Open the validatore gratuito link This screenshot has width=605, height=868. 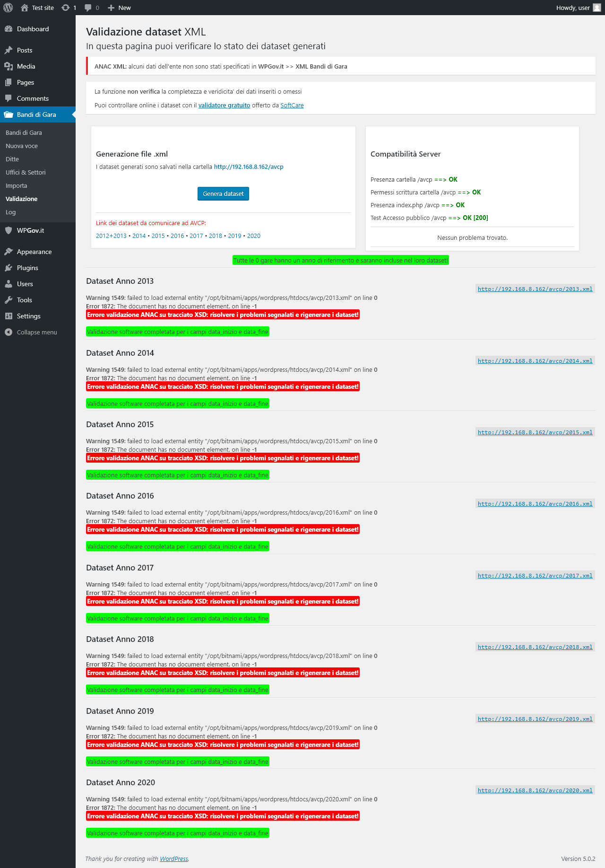click(224, 105)
